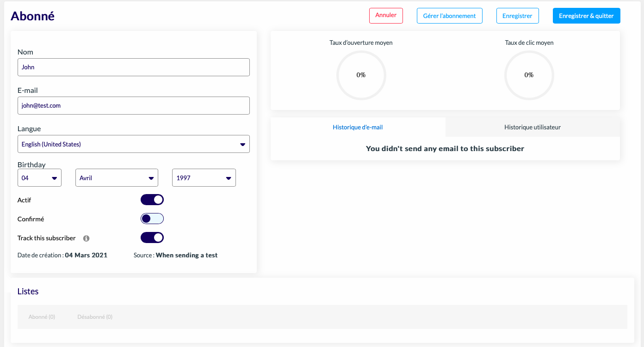644x347 pixels.
Task: Click the average click rate circle gauge
Action: (x=529, y=75)
